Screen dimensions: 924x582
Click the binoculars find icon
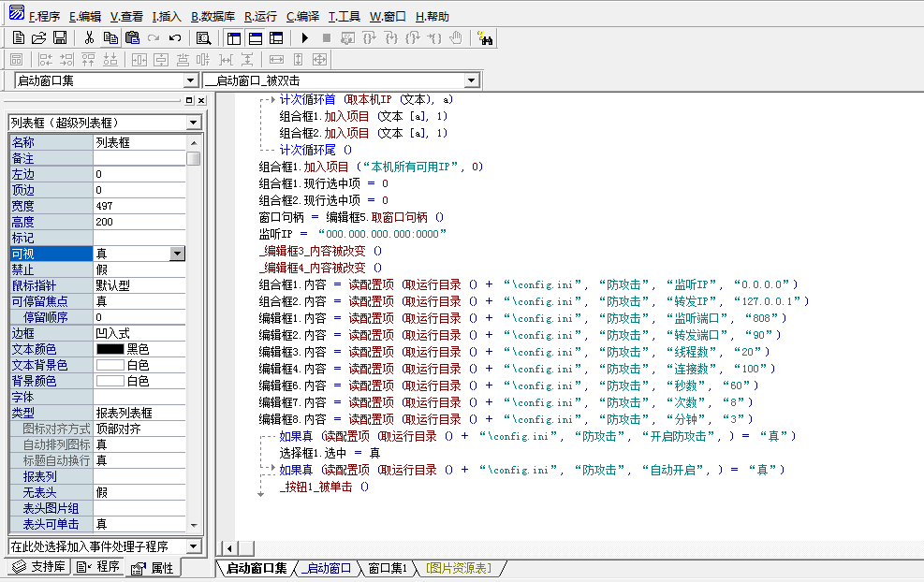[486, 38]
